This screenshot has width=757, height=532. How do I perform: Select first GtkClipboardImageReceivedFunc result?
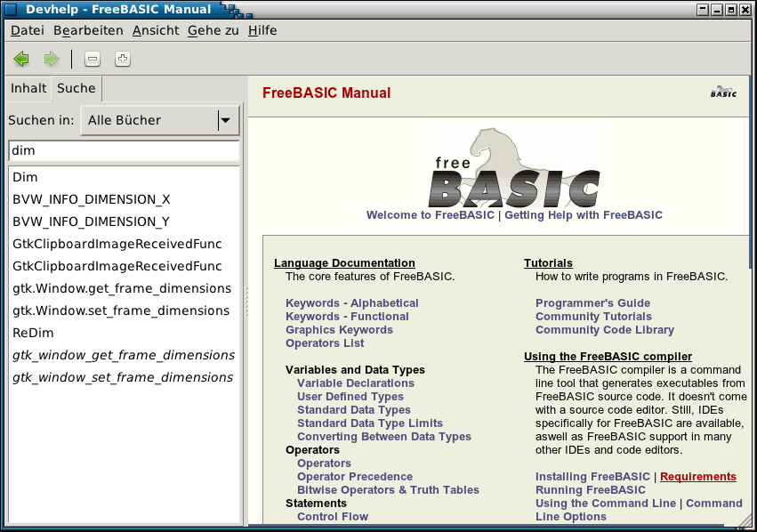[x=124, y=244]
